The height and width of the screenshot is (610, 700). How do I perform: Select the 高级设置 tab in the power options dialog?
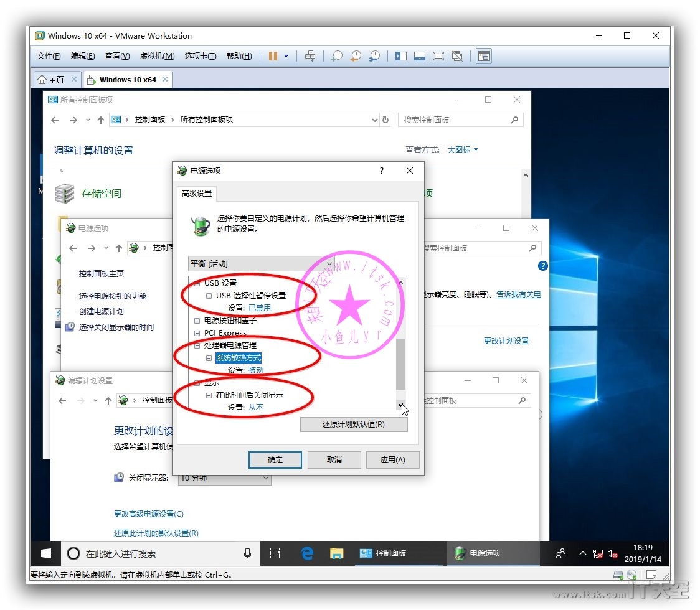point(197,193)
